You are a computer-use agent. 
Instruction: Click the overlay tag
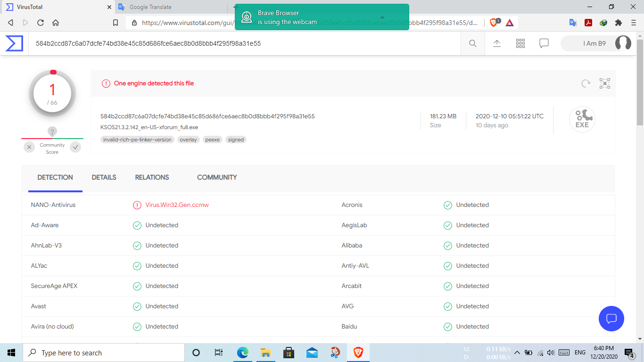188,140
